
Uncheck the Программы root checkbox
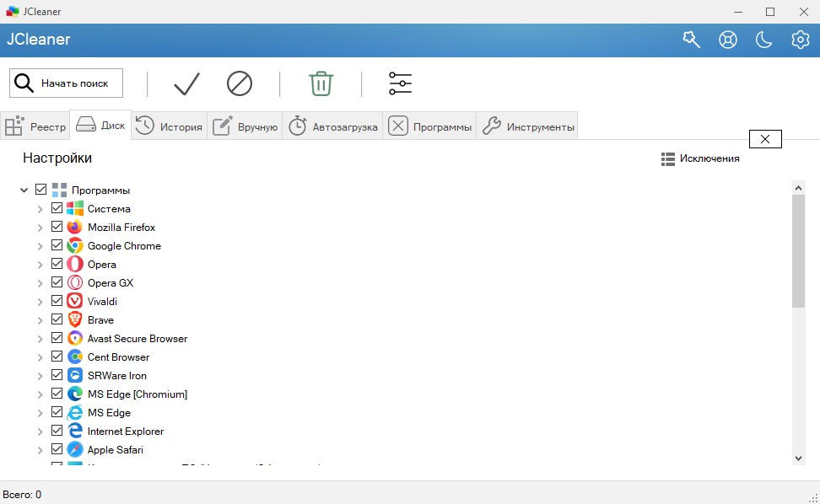(40, 189)
